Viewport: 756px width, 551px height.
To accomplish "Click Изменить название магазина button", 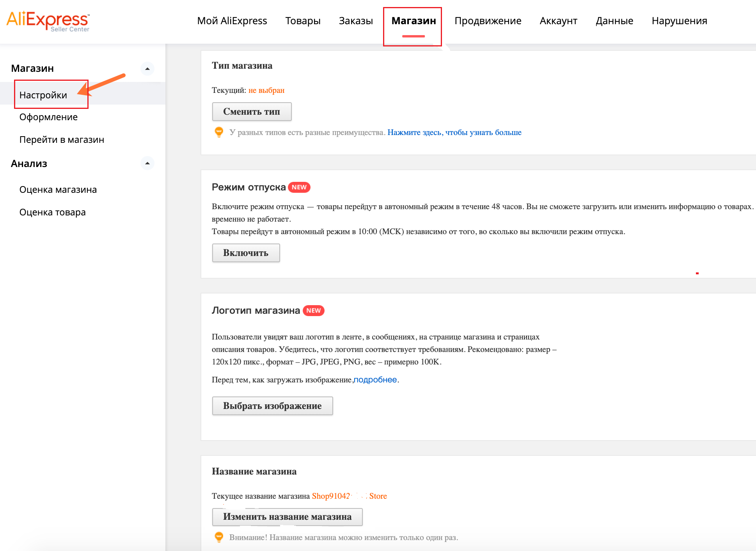I will [287, 517].
